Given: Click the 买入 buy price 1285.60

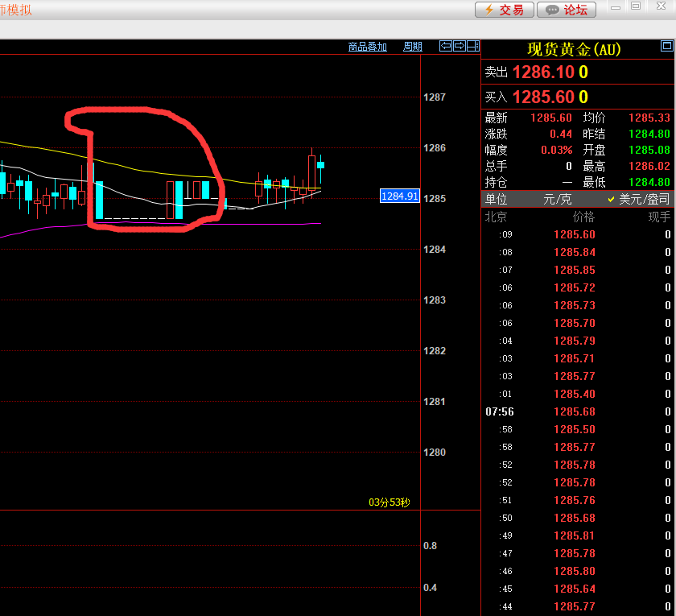Looking at the screenshot, I should (543, 97).
